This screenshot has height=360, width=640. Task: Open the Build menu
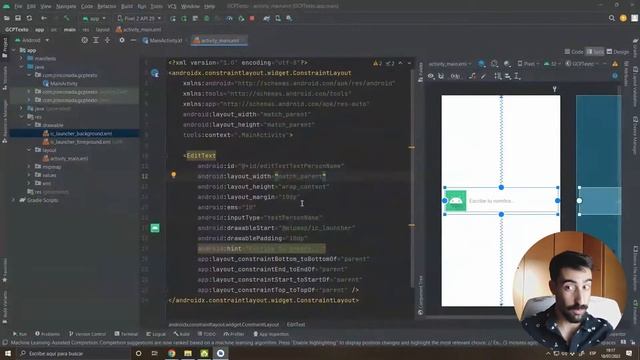[x=127, y=6]
